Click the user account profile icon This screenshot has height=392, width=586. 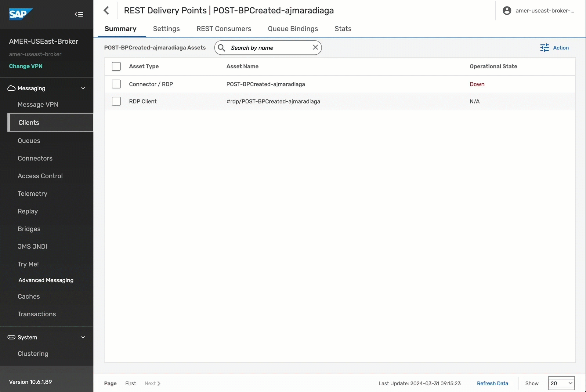507,10
